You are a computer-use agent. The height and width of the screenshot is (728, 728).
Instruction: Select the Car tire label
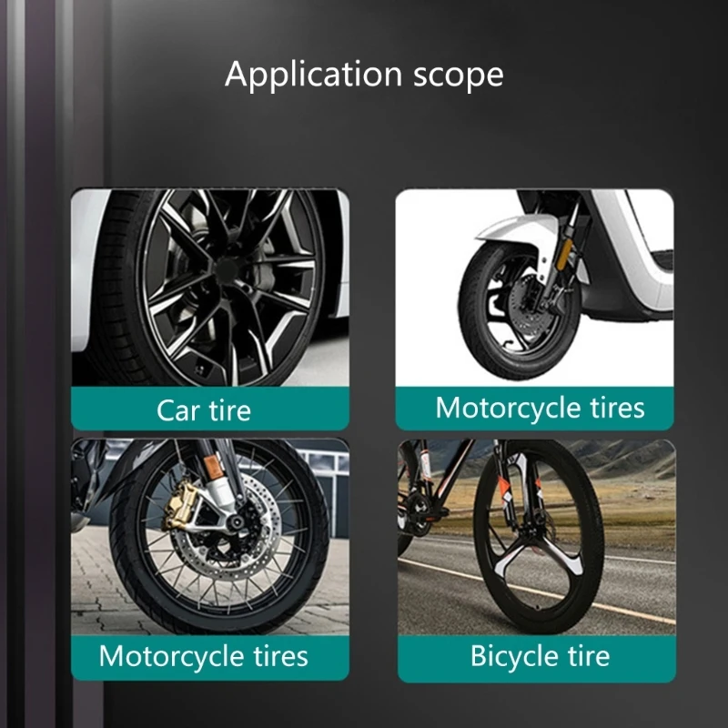(x=203, y=410)
